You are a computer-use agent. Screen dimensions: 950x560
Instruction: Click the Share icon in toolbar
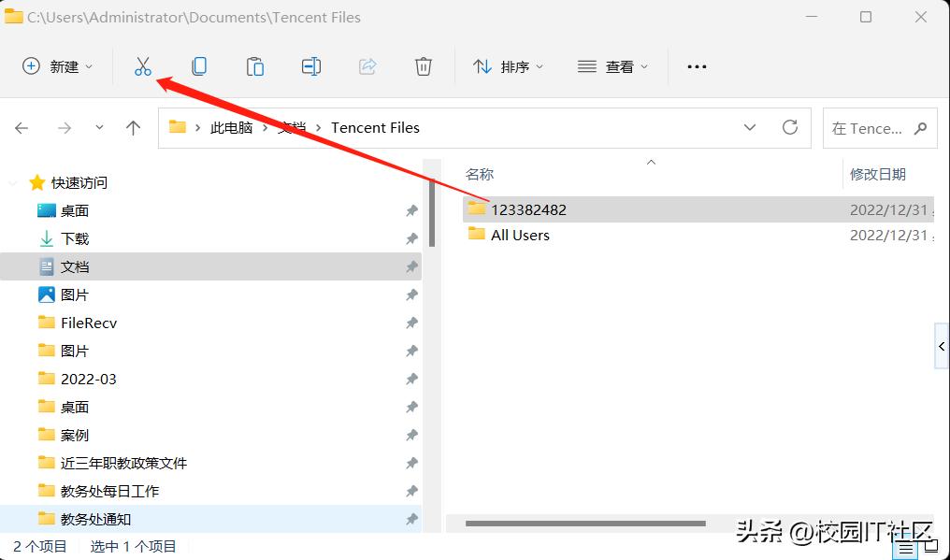tap(367, 66)
